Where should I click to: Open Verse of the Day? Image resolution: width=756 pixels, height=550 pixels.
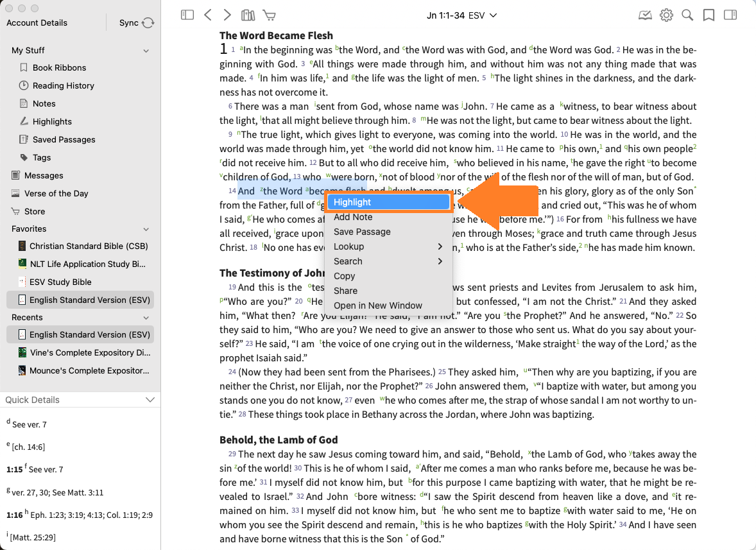[56, 193]
